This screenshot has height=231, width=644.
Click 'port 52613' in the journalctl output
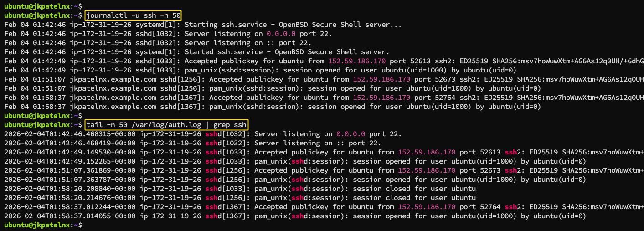[x=410, y=61]
